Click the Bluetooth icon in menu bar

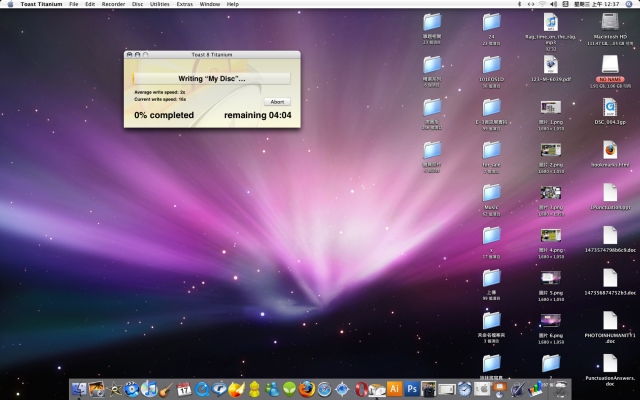520,4
